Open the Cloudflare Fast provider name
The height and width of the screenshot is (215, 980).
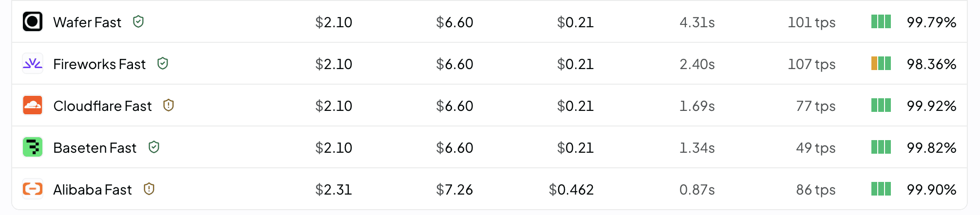[102, 106]
